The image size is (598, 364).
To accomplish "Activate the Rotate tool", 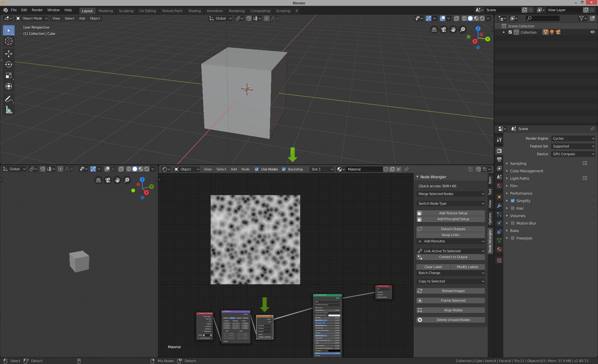I will pos(9,64).
